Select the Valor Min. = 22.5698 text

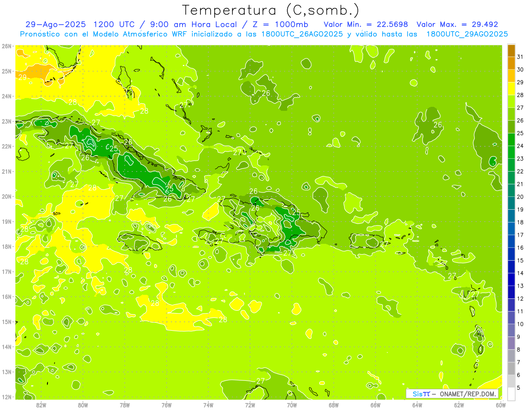point(366,24)
